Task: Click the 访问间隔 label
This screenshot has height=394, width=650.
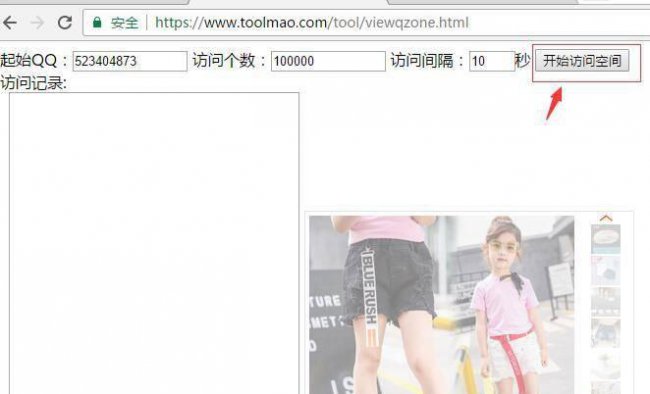Action: pyautogui.click(x=427, y=61)
